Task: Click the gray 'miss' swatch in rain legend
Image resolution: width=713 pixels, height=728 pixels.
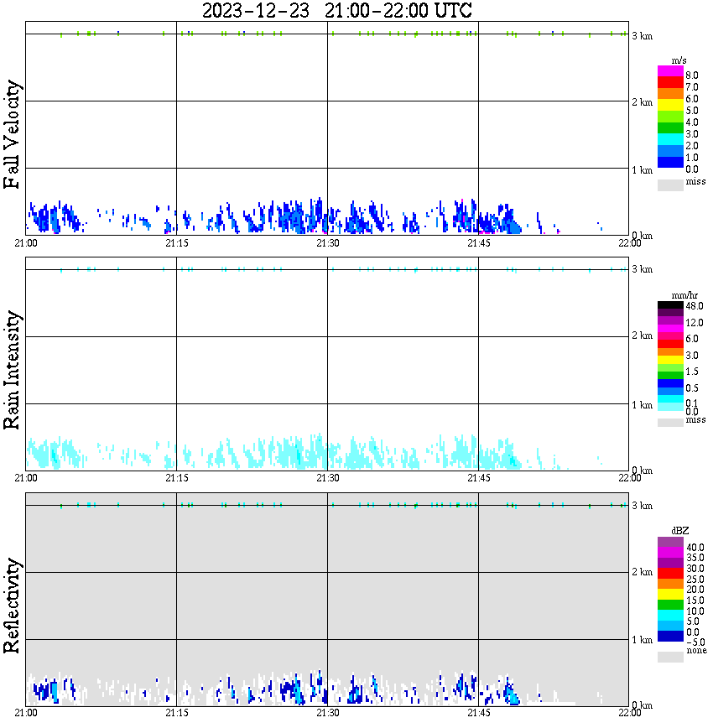Action: [x=670, y=423]
